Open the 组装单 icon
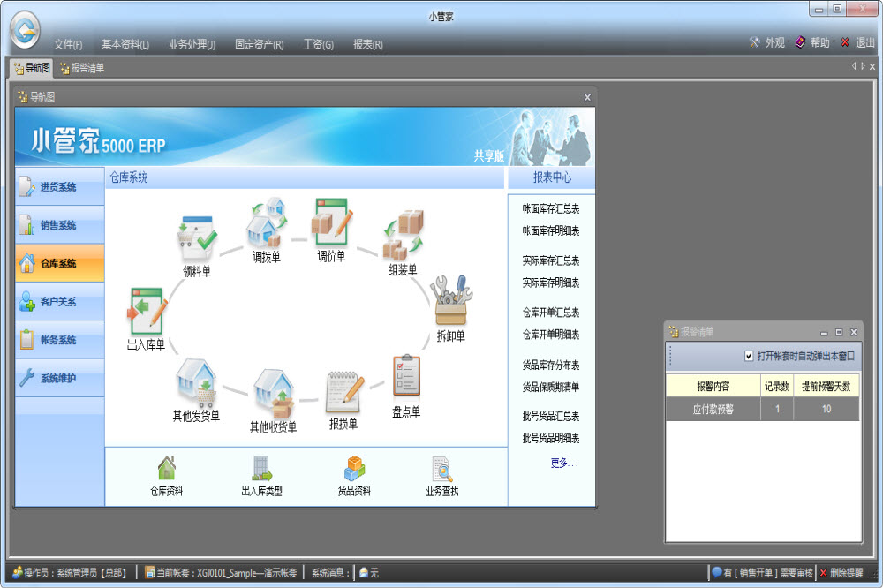This screenshot has width=883, height=588. pyautogui.click(x=403, y=235)
